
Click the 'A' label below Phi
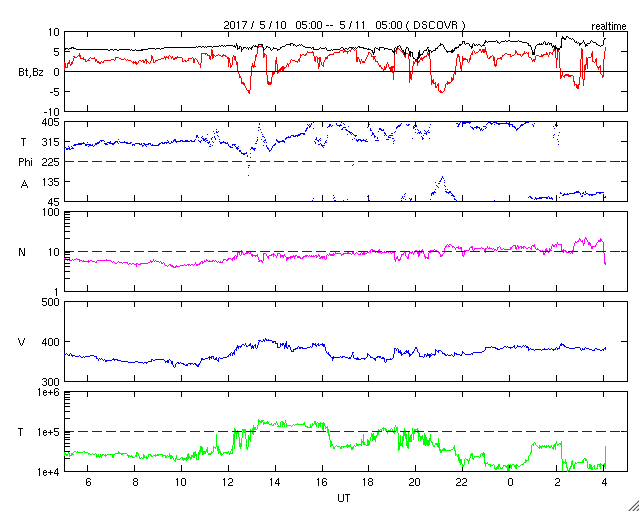pos(24,184)
